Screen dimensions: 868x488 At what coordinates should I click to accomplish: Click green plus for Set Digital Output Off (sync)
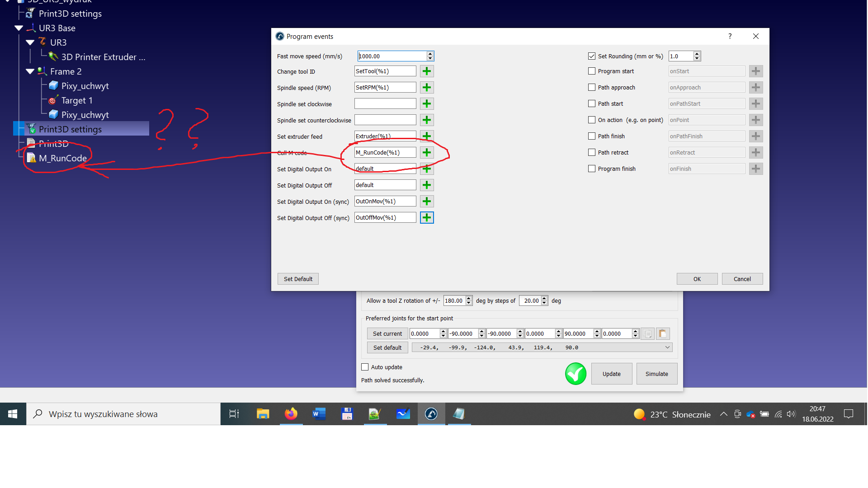(x=426, y=218)
